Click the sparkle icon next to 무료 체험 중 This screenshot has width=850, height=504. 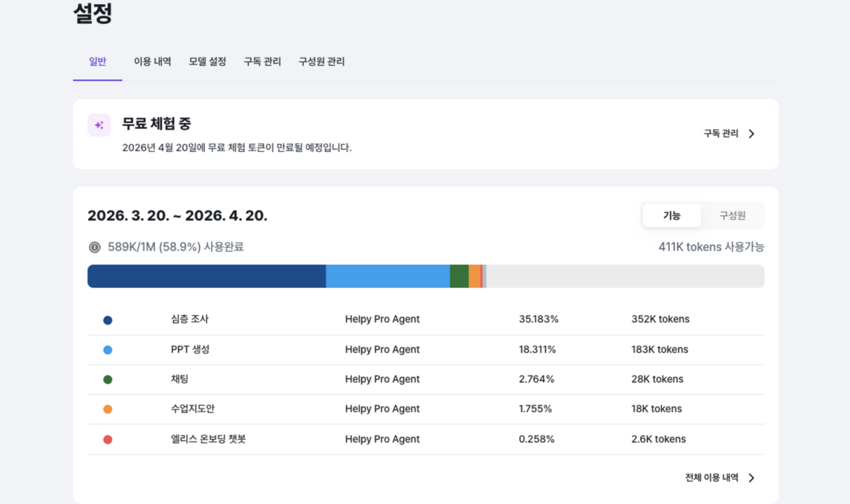(x=99, y=124)
